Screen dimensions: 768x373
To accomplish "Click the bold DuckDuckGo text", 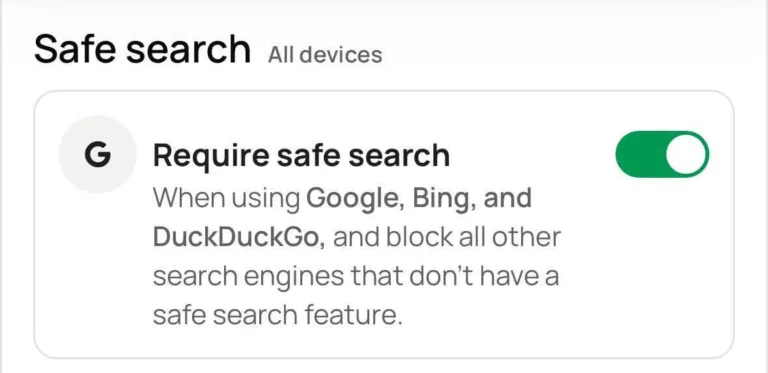I will pyautogui.click(x=239, y=237).
